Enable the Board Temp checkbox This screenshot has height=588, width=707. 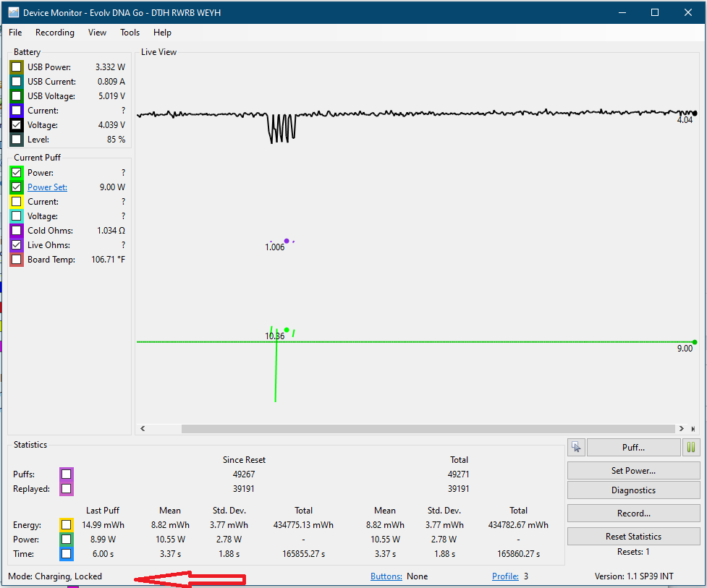17,260
